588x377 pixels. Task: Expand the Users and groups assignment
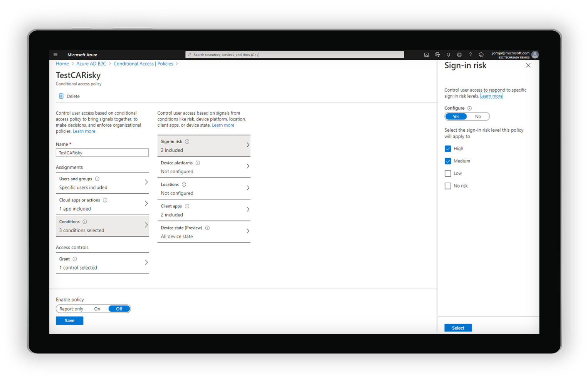coord(102,183)
